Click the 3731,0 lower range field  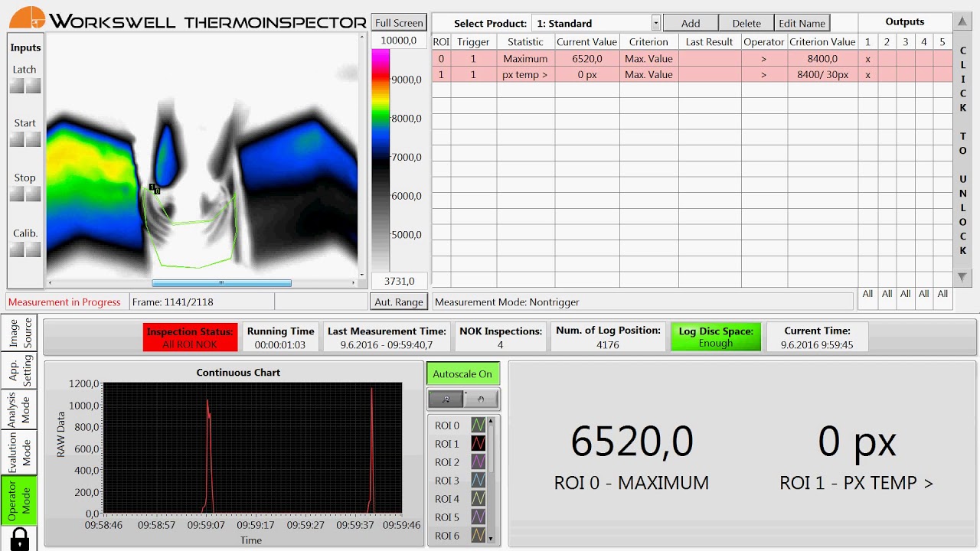pos(399,281)
